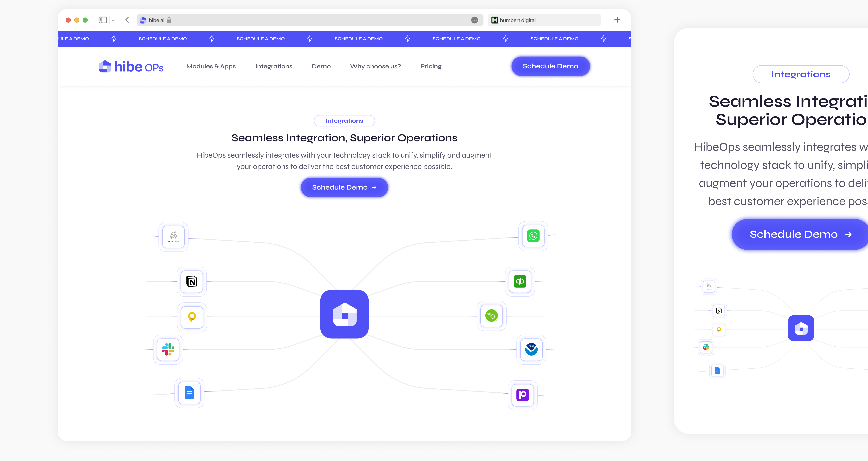Click the lightning bolt after leftmost SCHEDULE A DEMO
868x461 pixels.
pos(114,38)
